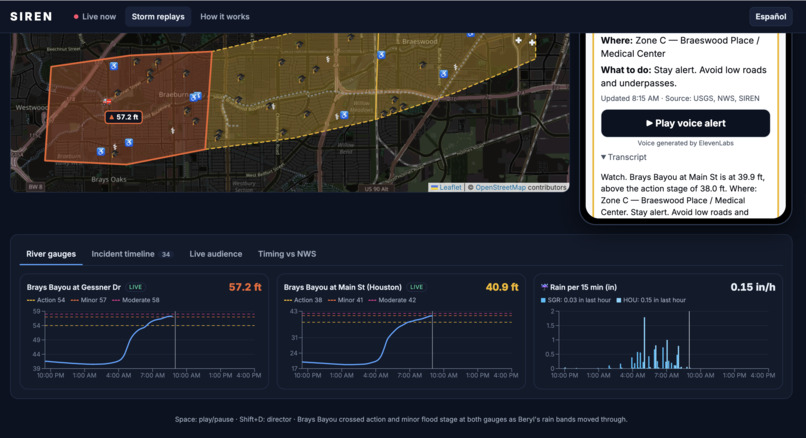Click the rain cloud icon by Rain per 15 min

click(x=544, y=287)
